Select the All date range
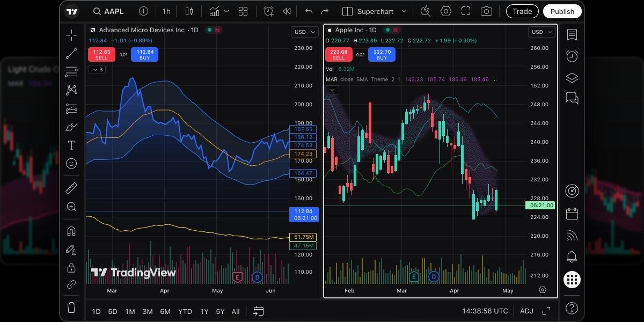 click(x=236, y=311)
